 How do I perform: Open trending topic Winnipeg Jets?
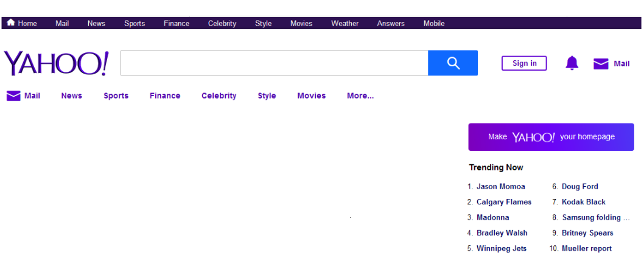pos(502,248)
